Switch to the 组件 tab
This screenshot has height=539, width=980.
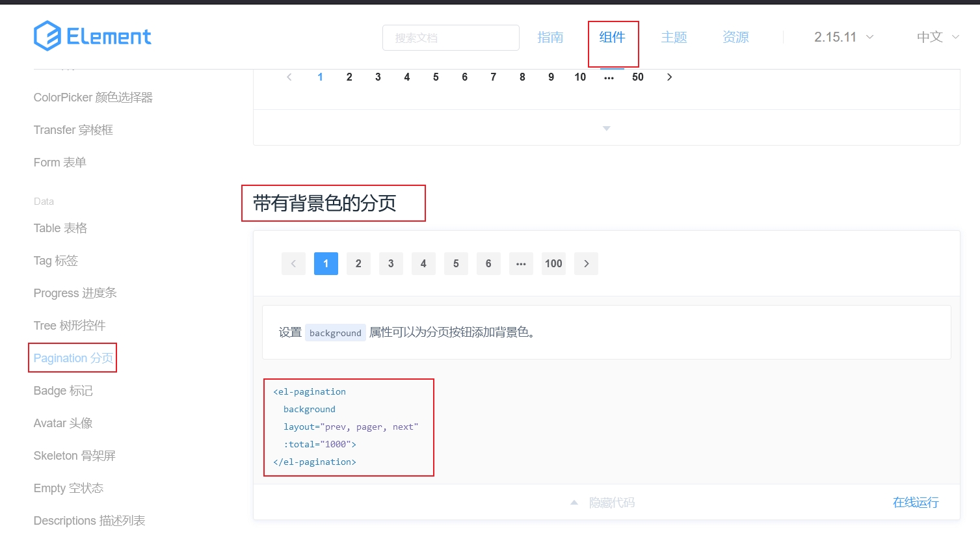[x=612, y=38]
